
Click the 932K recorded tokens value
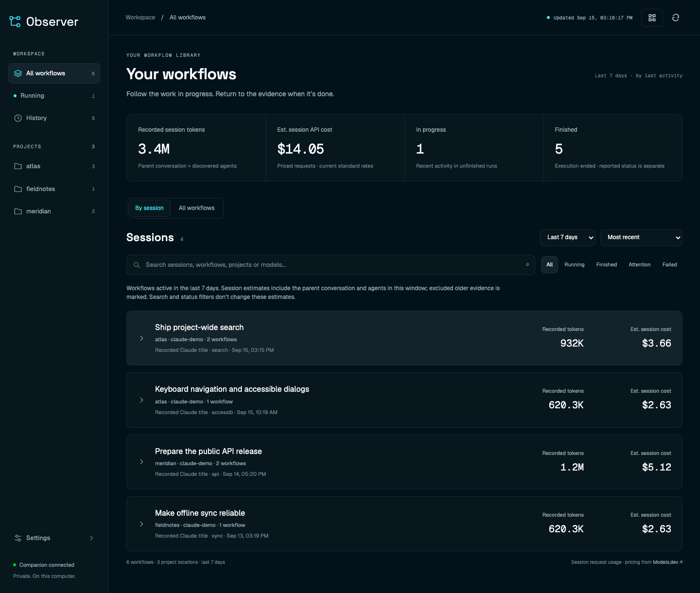point(572,343)
